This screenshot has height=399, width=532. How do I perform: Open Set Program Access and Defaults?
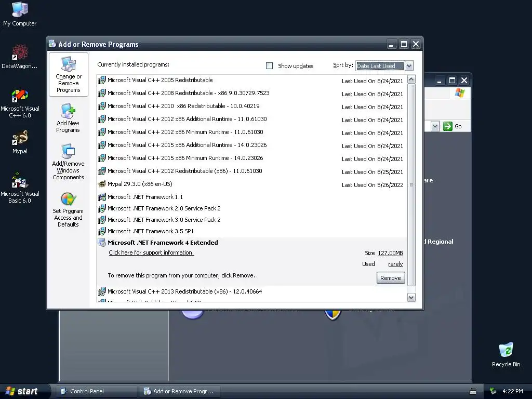click(x=68, y=209)
